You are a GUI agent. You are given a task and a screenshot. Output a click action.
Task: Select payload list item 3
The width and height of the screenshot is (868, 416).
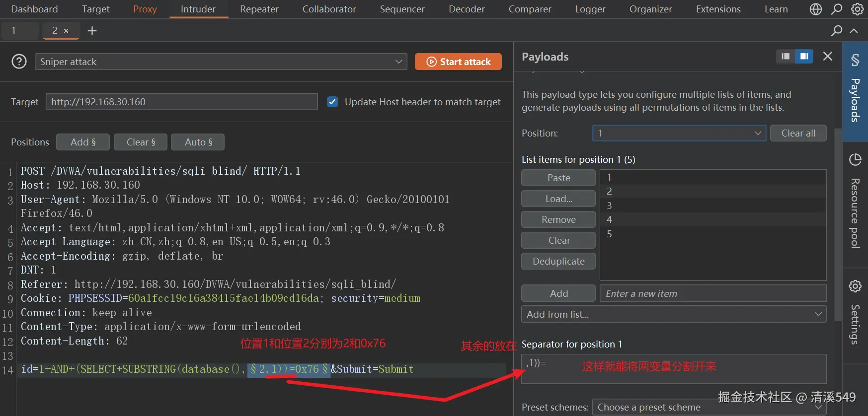pyautogui.click(x=713, y=206)
